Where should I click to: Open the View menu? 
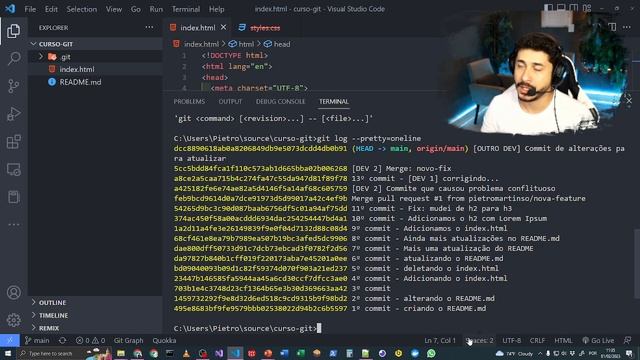113,9
